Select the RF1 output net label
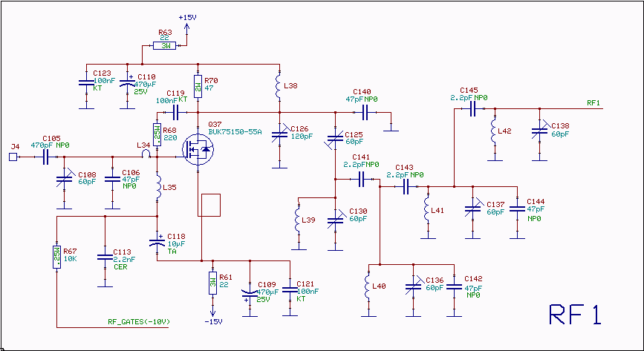Screen dimensions: 644x351 coord(593,102)
